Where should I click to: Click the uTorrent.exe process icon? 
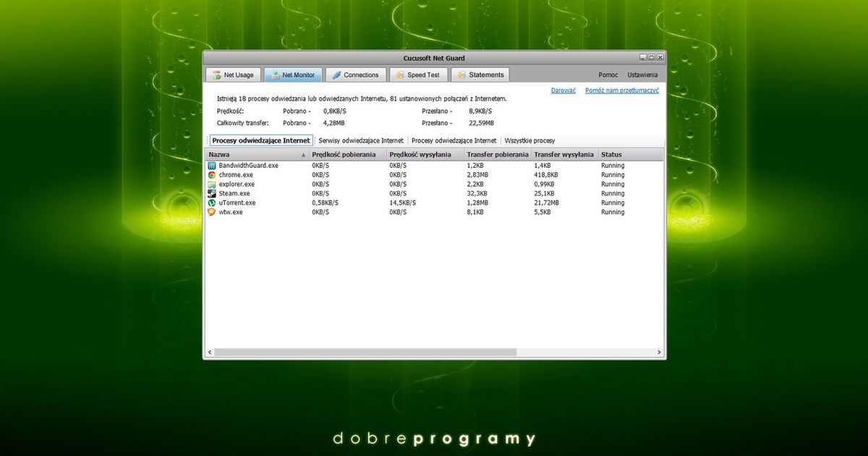(213, 203)
